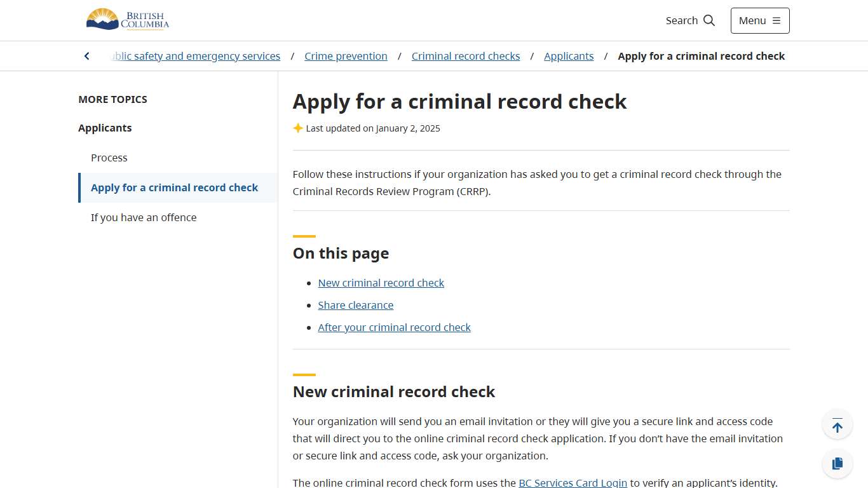
Task: Select Process in the sidebar
Action: [109, 158]
